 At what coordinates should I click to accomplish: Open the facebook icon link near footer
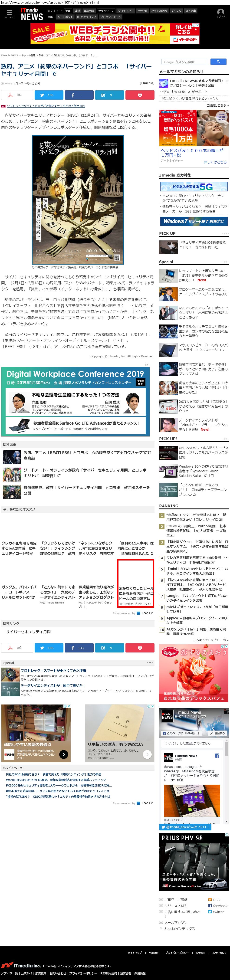click(x=210, y=906)
